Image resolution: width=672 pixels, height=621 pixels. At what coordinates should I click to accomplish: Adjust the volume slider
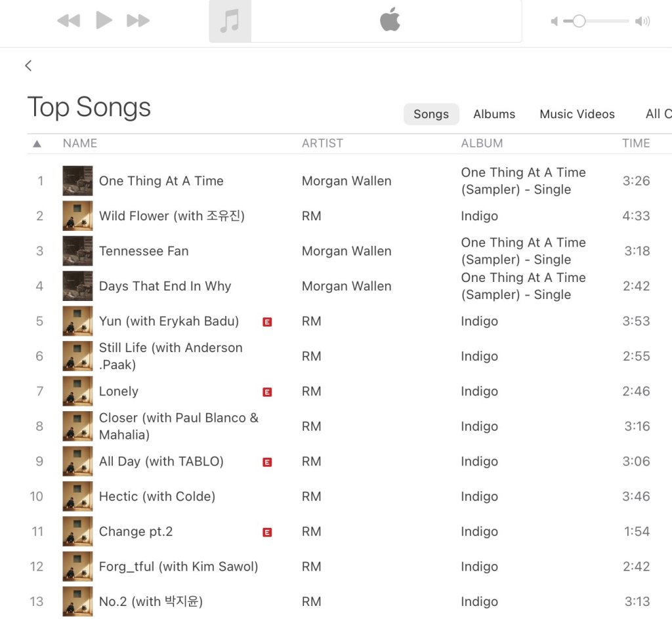click(579, 22)
